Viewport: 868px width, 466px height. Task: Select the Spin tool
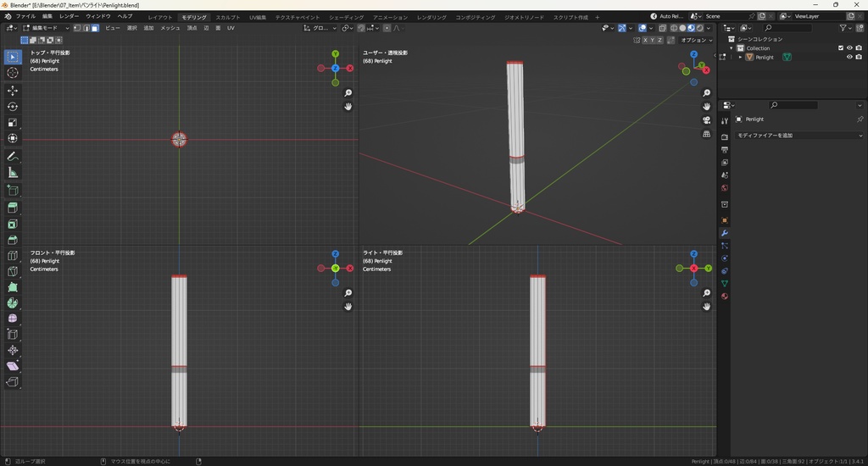coord(13,302)
